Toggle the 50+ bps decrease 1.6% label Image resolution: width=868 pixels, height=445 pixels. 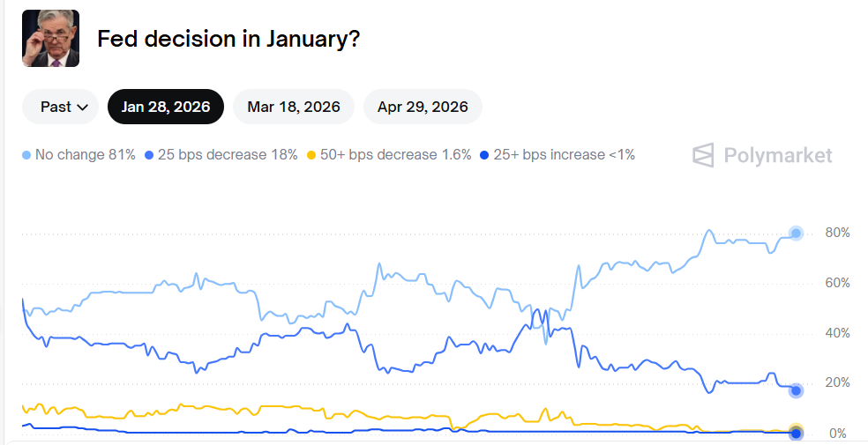[x=395, y=155]
